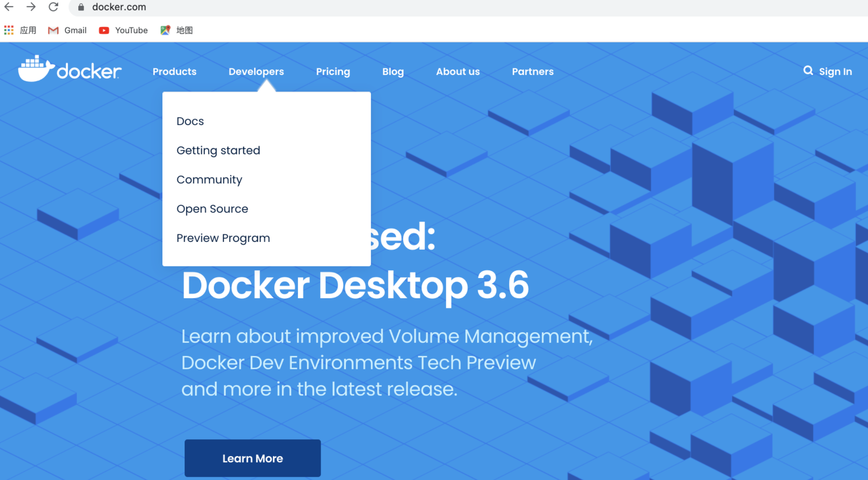Open the Gmail bookmark
868x480 pixels.
coord(67,30)
